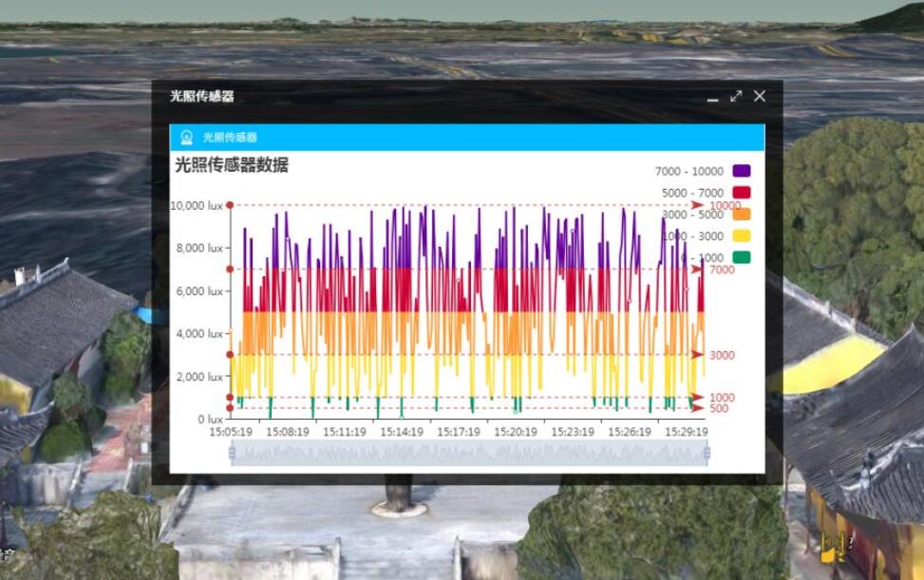924x580 pixels.
Task: Click the "8,000 lux" y-axis label
Action: [x=199, y=248]
